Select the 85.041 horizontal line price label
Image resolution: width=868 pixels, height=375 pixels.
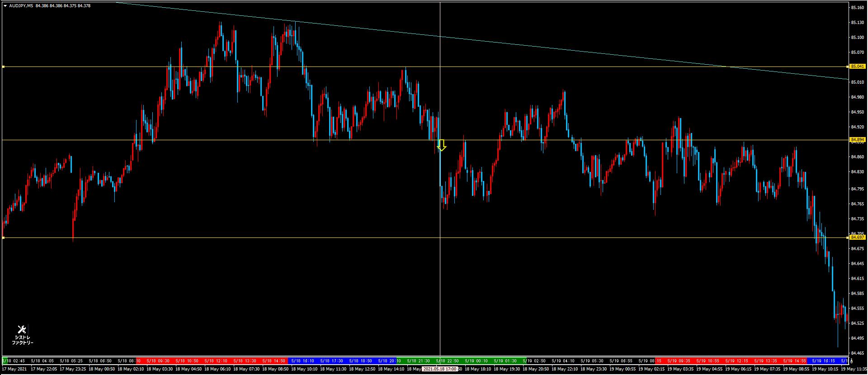coord(857,66)
